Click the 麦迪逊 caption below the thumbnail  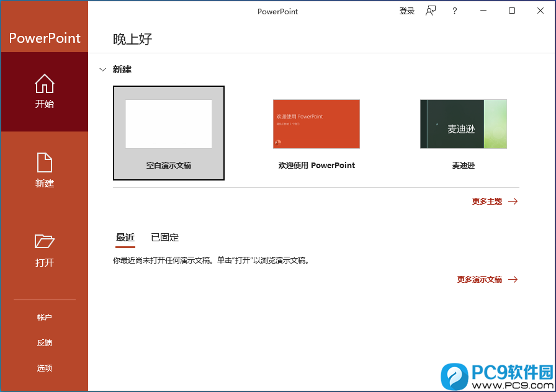click(x=464, y=166)
